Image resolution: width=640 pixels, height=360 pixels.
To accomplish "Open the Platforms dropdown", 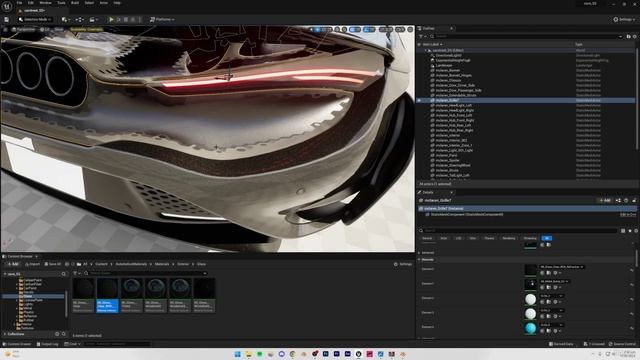I will [x=162, y=19].
